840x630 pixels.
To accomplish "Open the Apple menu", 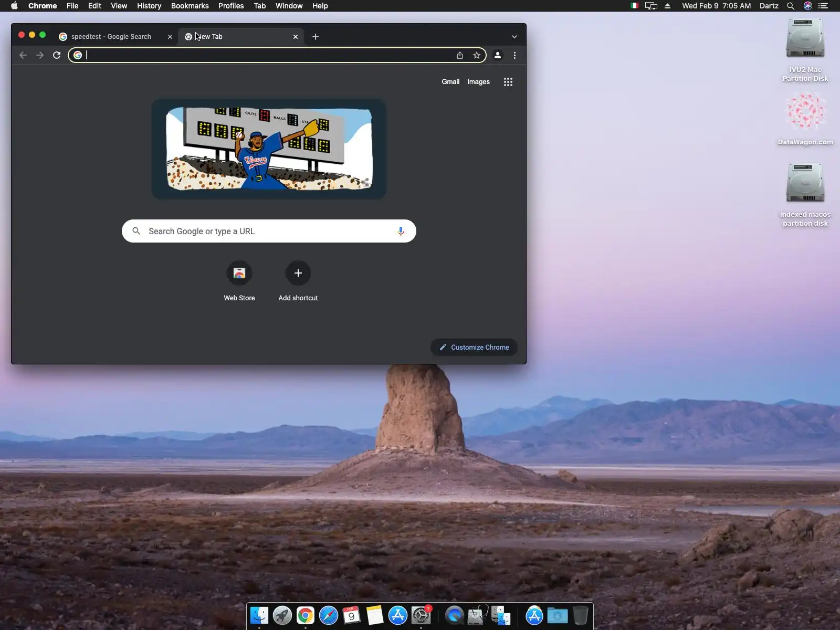I will 14,6.
